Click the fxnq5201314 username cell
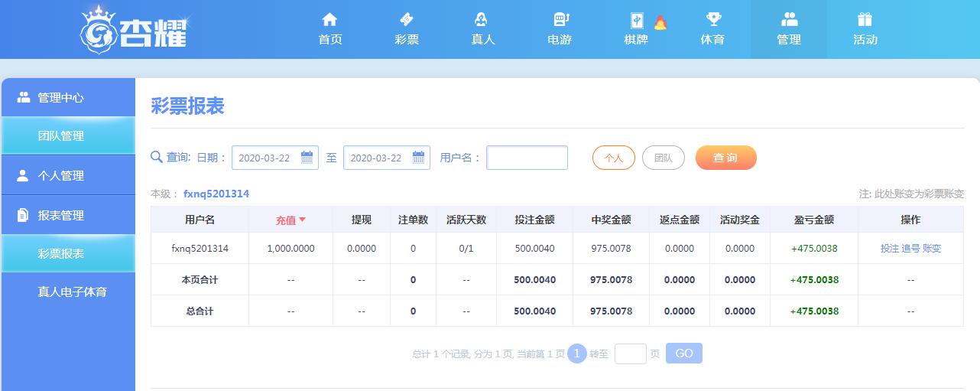 click(x=200, y=249)
